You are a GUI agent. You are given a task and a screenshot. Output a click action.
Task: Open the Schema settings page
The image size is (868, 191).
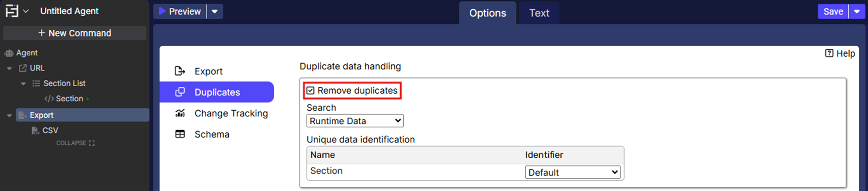pyautogui.click(x=212, y=134)
